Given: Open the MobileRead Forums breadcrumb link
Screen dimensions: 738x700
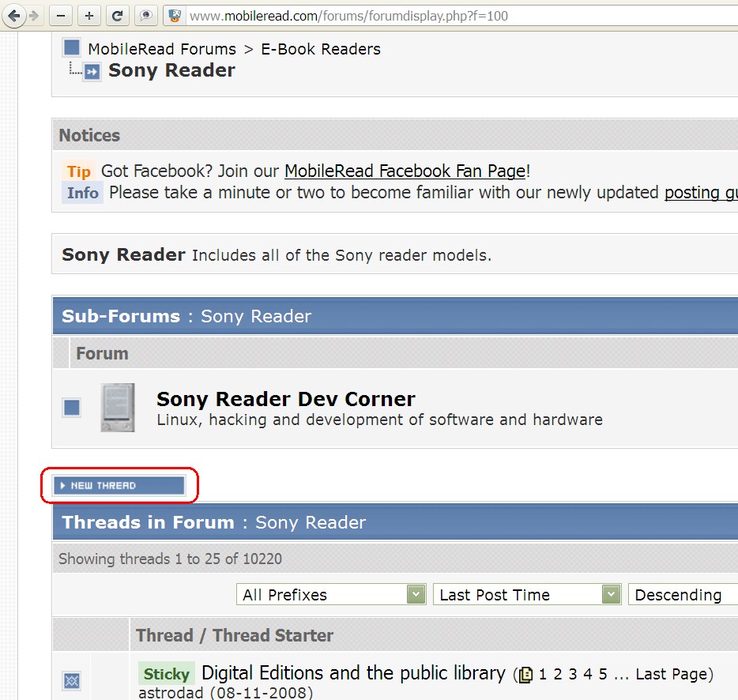Looking at the screenshot, I should click(162, 49).
